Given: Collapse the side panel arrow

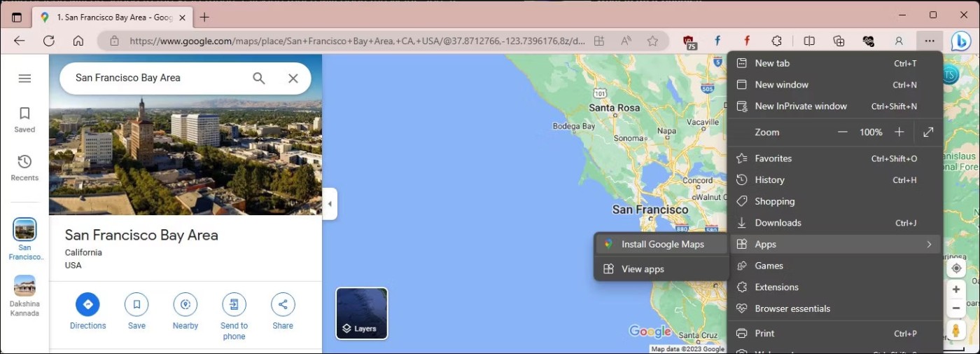Looking at the screenshot, I should [330, 204].
